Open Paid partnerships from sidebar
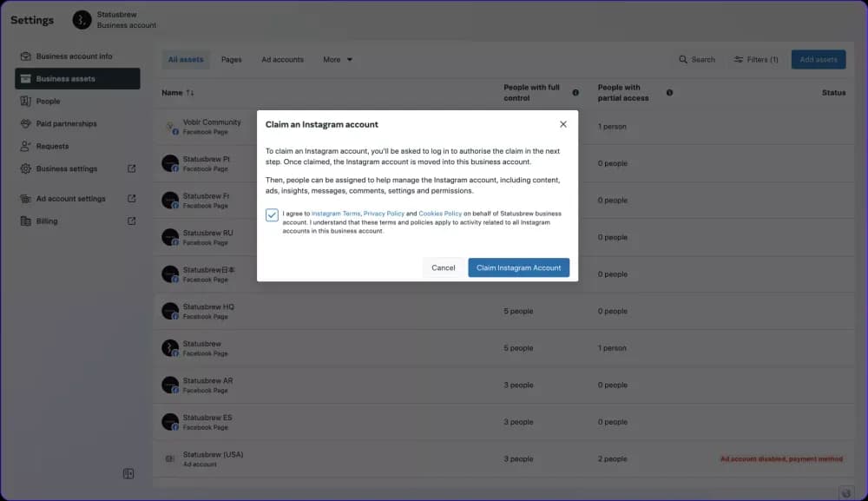 point(66,124)
